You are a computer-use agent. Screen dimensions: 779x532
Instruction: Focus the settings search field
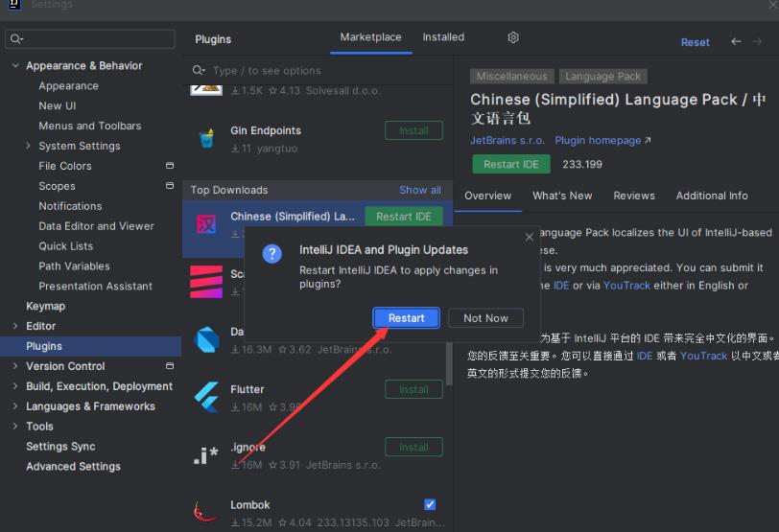[x=90, y=38]
